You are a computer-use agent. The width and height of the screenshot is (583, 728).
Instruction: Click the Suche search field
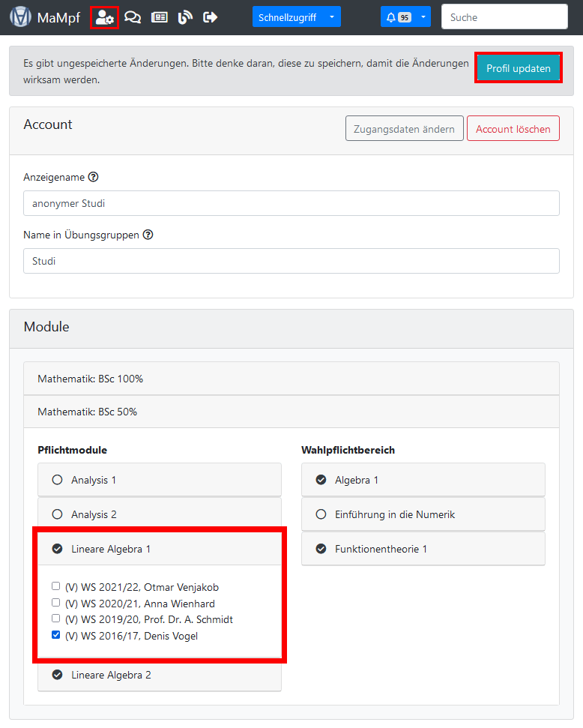504,17
